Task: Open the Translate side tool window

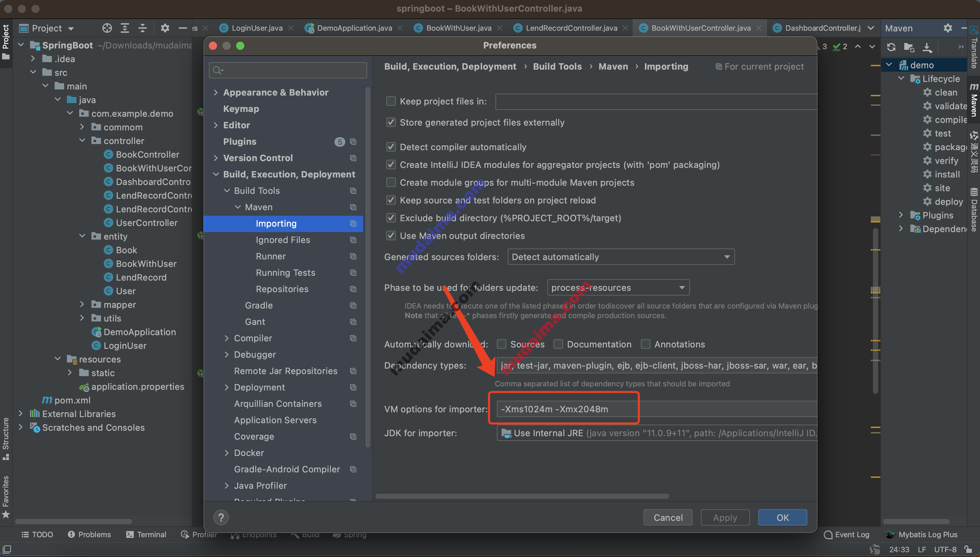Action: 974,47
